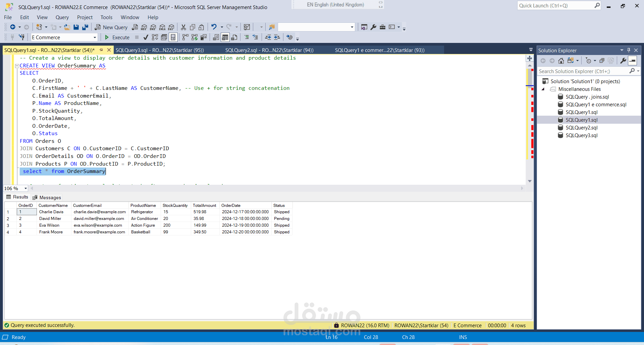This screenshot has height=345, width=644.
Task: Switch to the SQLQuery3.sql tab
Action: [160, 50]
